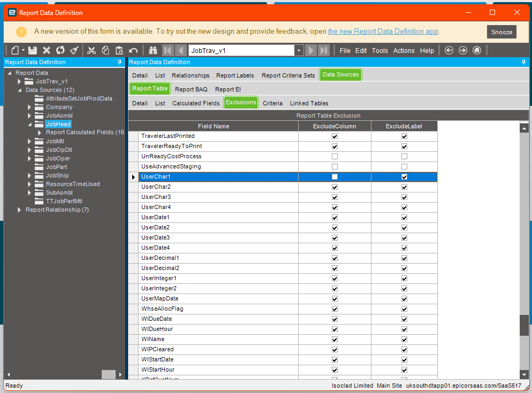
Task: Check ExcludeLabel for UnReadyCostProcess
Action: (x=404, y=156)
